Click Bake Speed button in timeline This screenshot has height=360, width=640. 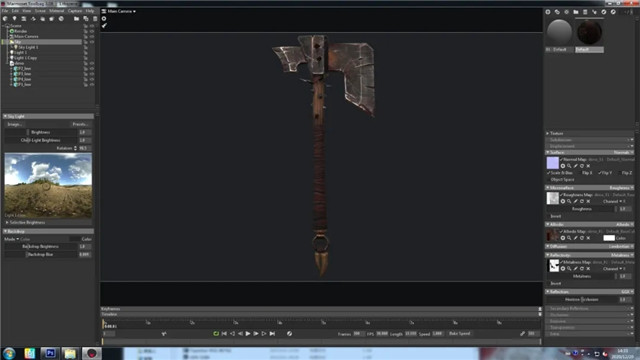pos(460,333)
